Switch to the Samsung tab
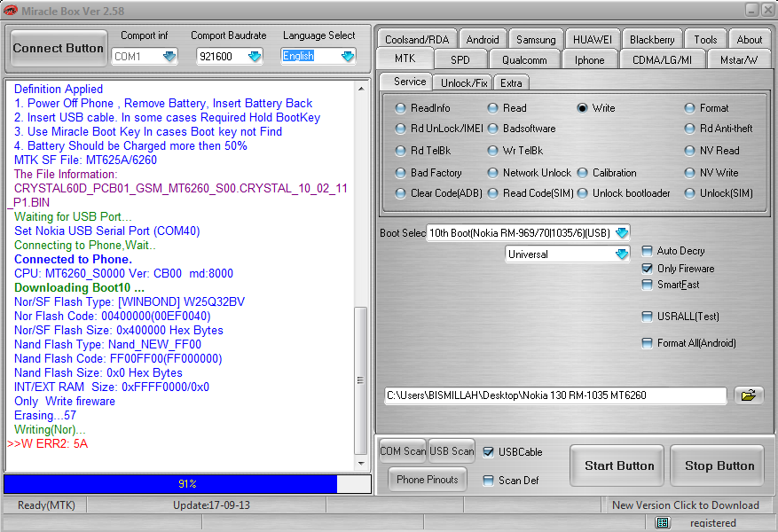This screenshot has height=532, width=778. click(x=536, y=39)
